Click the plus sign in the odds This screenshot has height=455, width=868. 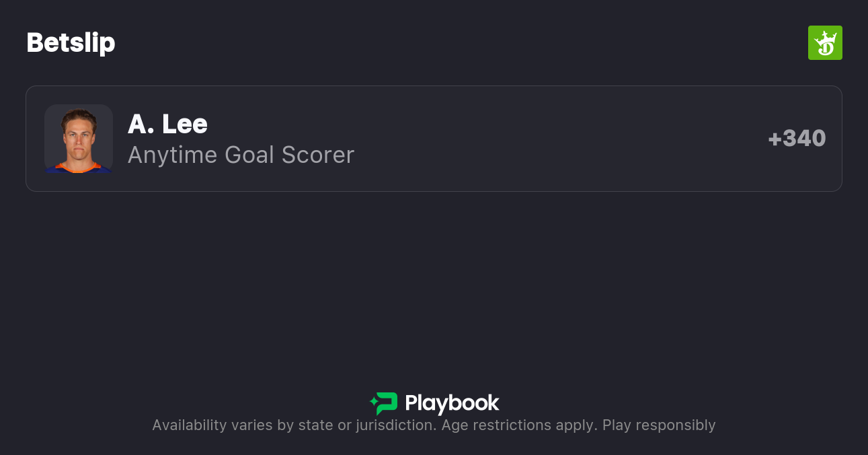[775, 139]
